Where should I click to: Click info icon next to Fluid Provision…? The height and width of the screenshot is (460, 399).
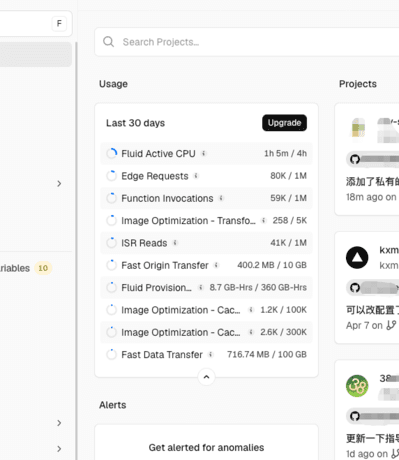tap(200, 287)
